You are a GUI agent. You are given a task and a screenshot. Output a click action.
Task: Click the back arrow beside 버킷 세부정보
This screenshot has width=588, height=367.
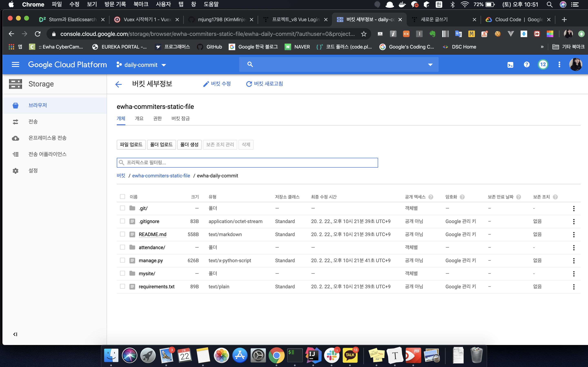pos(118,84)
